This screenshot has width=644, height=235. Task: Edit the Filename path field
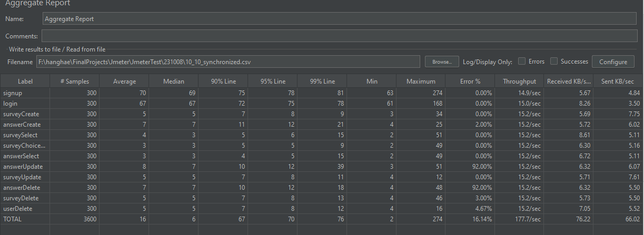[229, 62]
